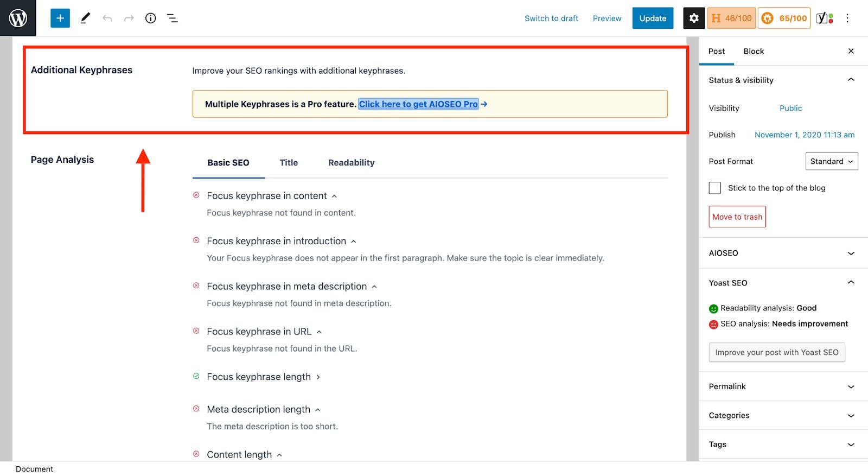Expand the Permalink section
The height and width of the screenshot is (476, 868).
(x=851, y=386)
